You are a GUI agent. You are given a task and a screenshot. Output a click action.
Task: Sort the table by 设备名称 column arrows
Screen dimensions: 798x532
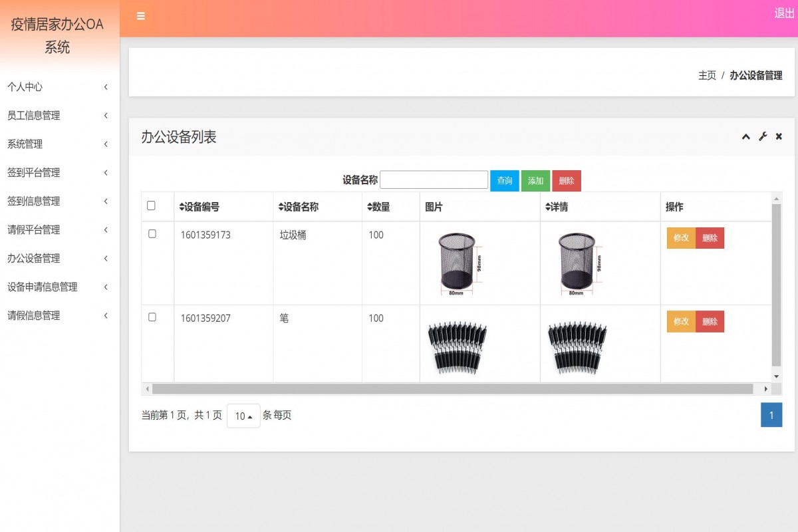281,207
